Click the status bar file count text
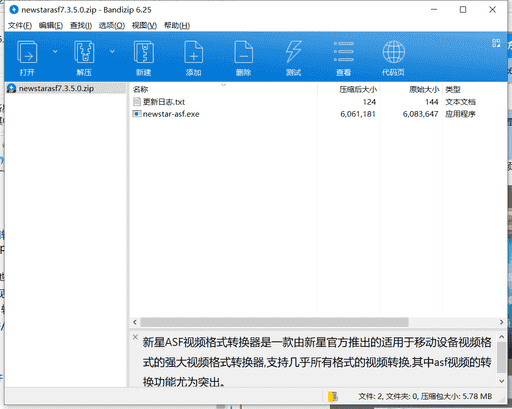512x409 pixels. [425, 396]
